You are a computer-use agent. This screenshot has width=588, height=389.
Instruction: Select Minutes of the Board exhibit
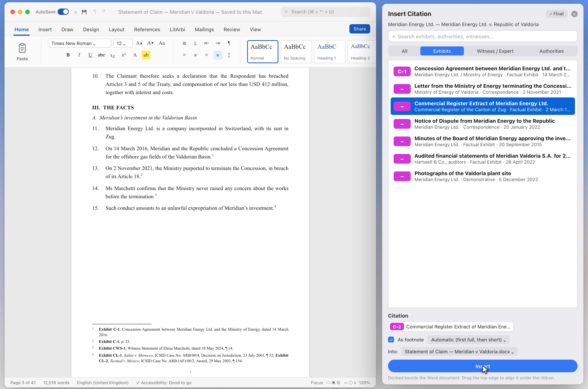click(x=482, y=141)
